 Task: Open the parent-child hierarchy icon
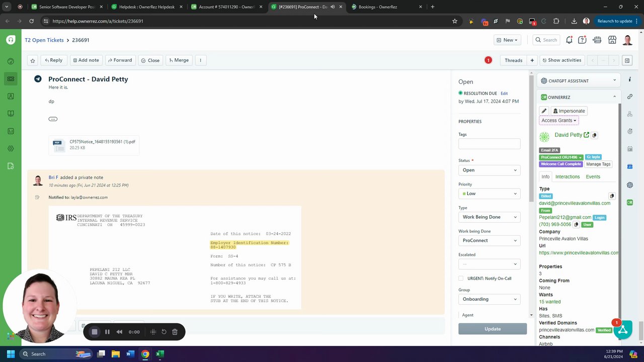[630, 114]
